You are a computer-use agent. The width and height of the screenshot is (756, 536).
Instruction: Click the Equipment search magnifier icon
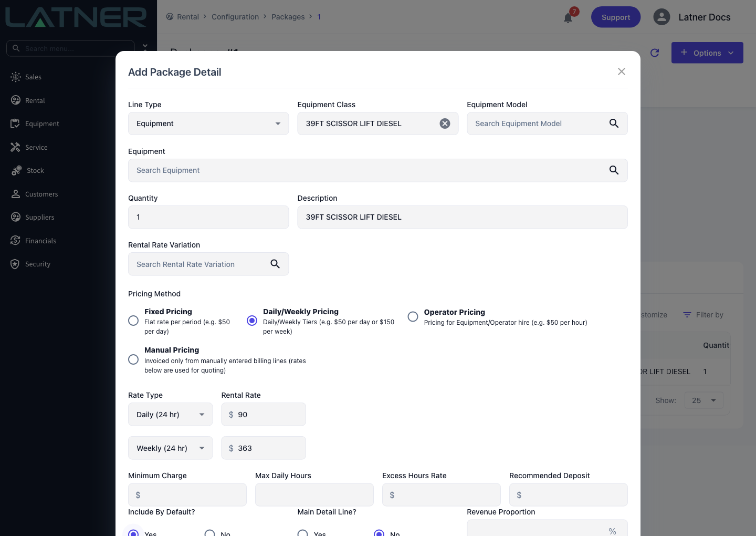[x=614, y=170]
